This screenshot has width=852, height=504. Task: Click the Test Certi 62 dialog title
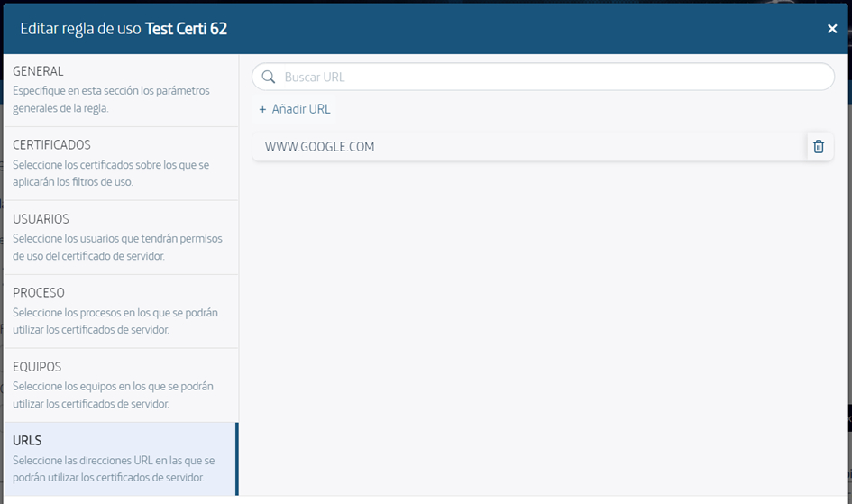186,29
